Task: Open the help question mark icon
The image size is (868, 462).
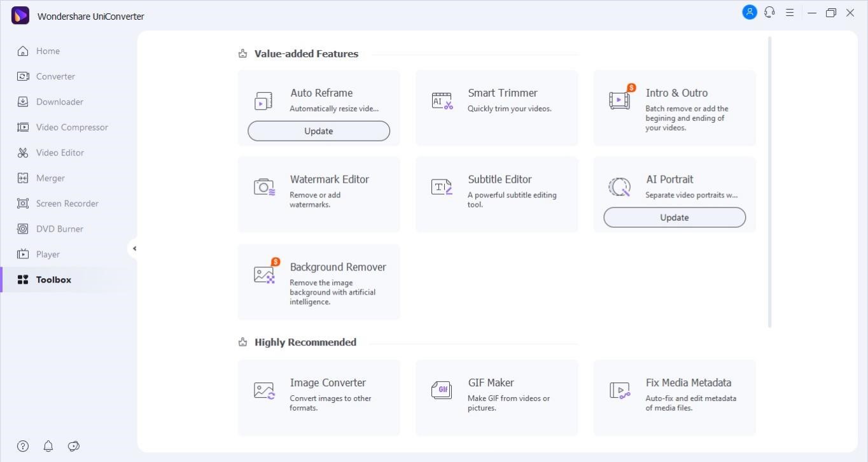Action: 23,446
